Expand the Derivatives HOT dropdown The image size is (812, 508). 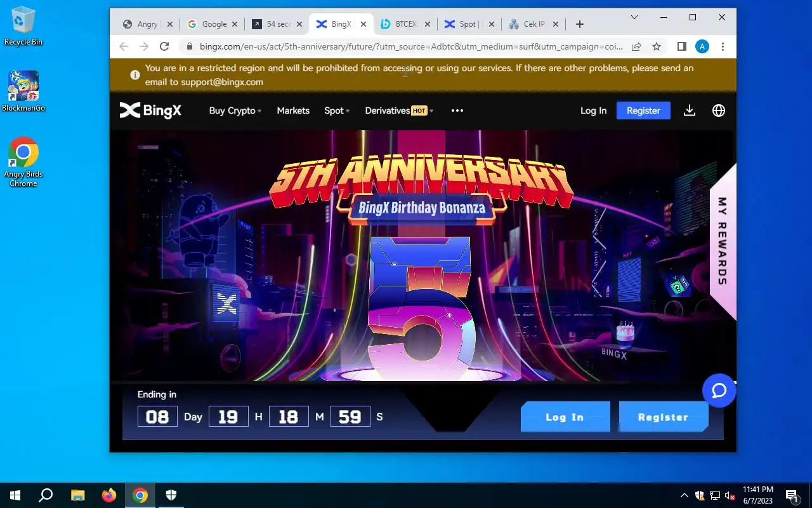pos(399,110)
